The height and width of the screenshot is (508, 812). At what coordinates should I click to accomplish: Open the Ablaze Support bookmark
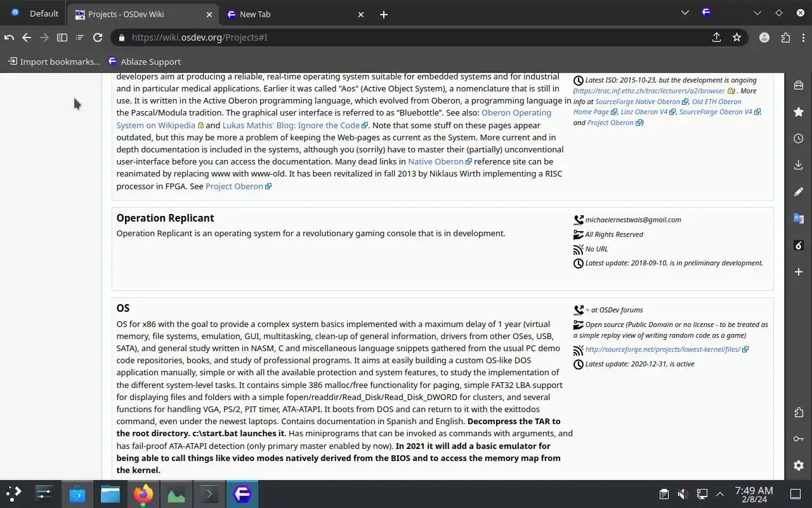[x=144, y=62]
